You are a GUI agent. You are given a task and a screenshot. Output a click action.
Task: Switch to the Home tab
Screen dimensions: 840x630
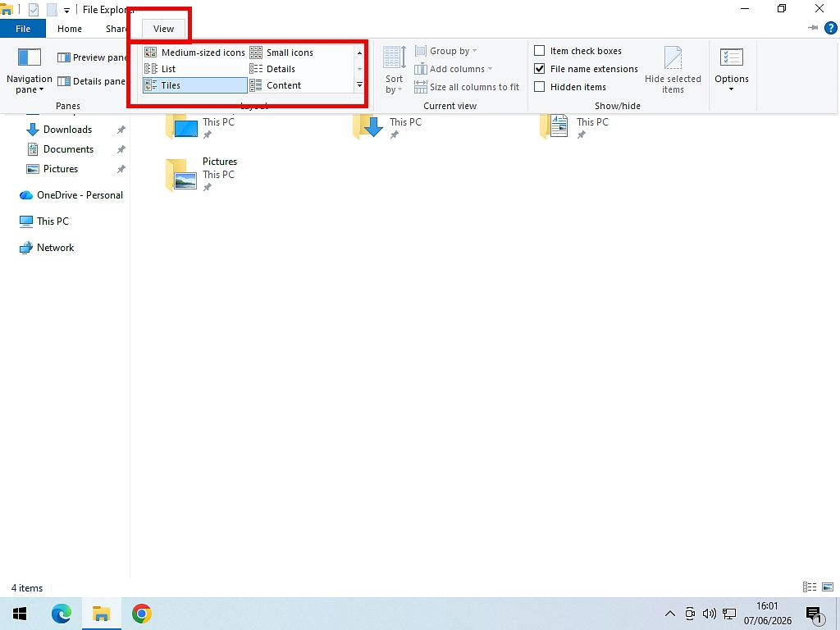click(70, 29)
